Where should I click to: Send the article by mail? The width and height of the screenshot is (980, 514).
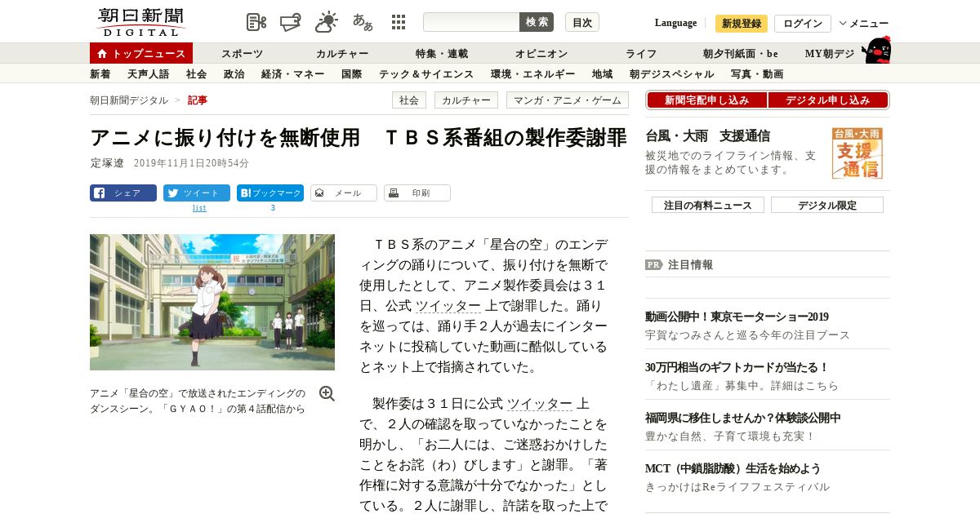coord(344,193)
